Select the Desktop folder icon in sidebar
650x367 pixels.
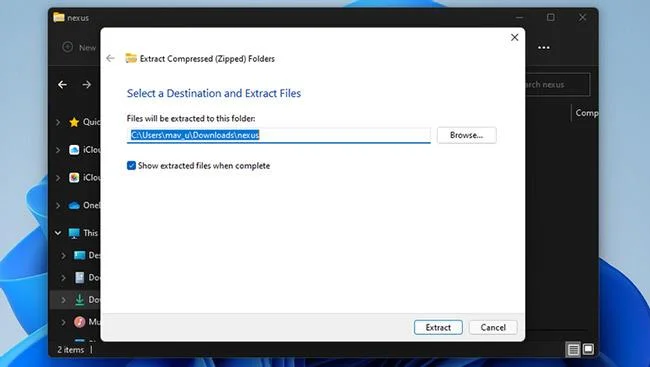[x=80, y=255]
